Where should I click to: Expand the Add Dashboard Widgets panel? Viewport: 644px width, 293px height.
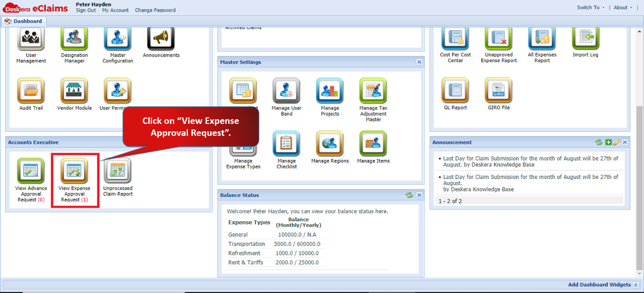[x=636, y=285]
